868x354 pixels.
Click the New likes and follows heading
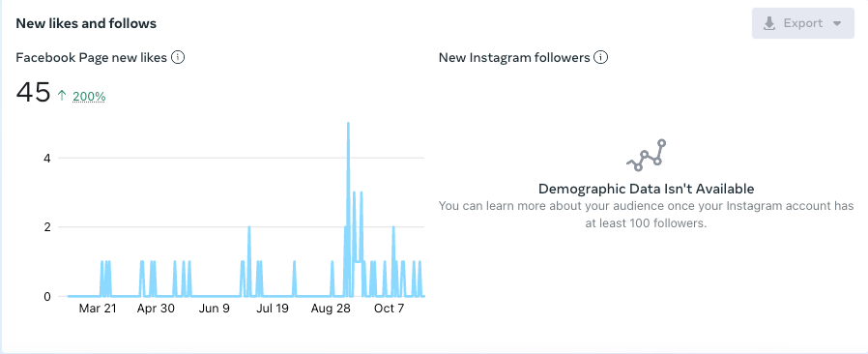tap(86, 23)
